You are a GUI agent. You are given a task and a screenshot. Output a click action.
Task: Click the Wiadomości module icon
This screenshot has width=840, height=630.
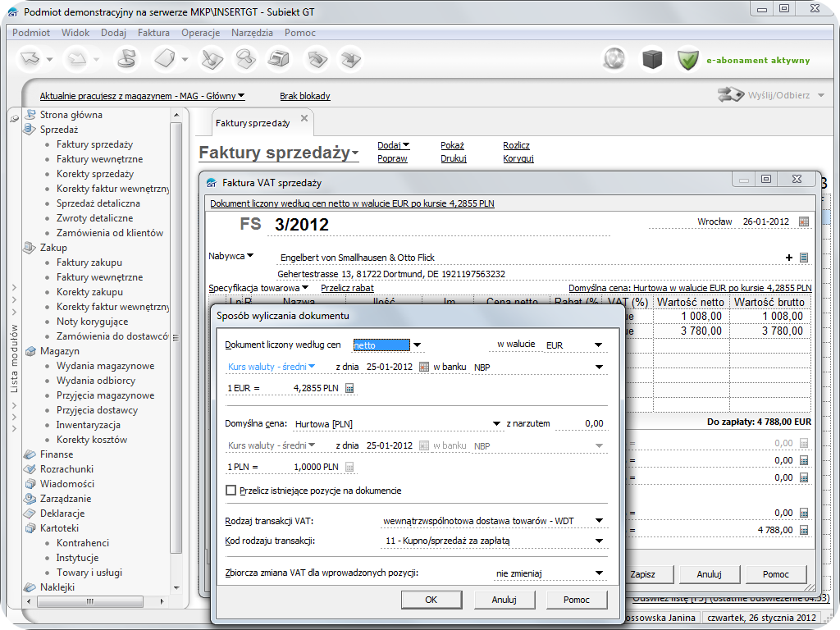(x=30, y=484)
